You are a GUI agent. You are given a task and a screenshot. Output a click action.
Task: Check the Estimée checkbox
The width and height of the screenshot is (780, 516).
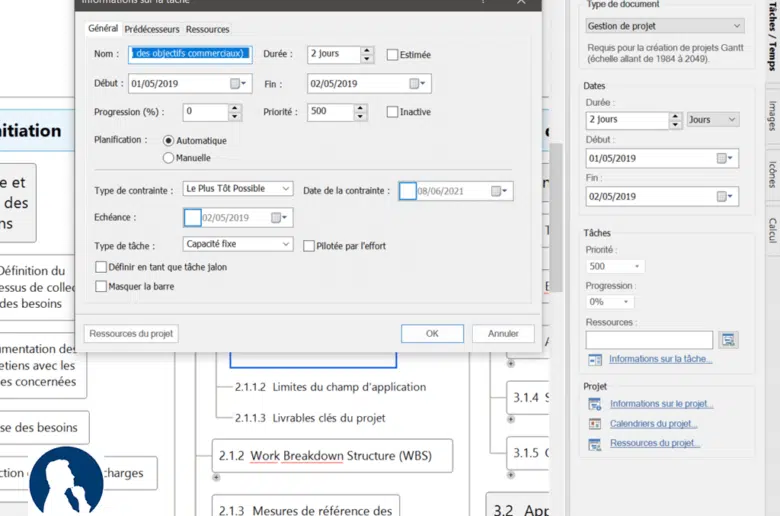pyautogui.click(x=393, y=55)
